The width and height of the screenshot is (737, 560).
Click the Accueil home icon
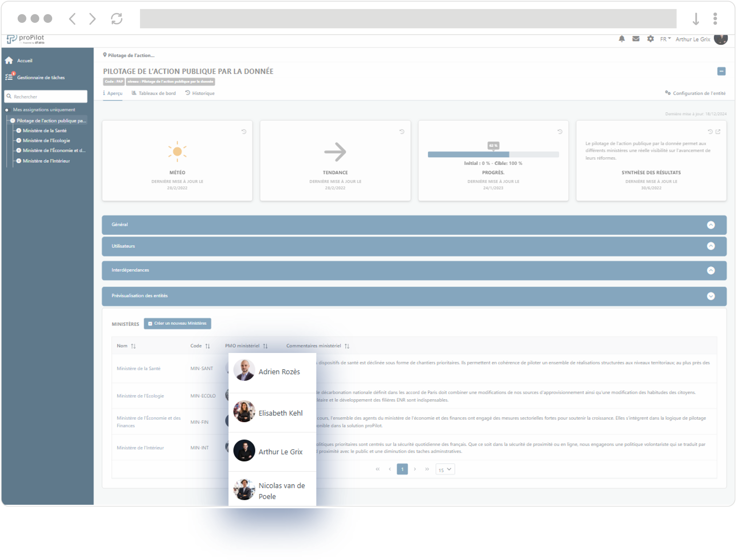click(9, 60)
